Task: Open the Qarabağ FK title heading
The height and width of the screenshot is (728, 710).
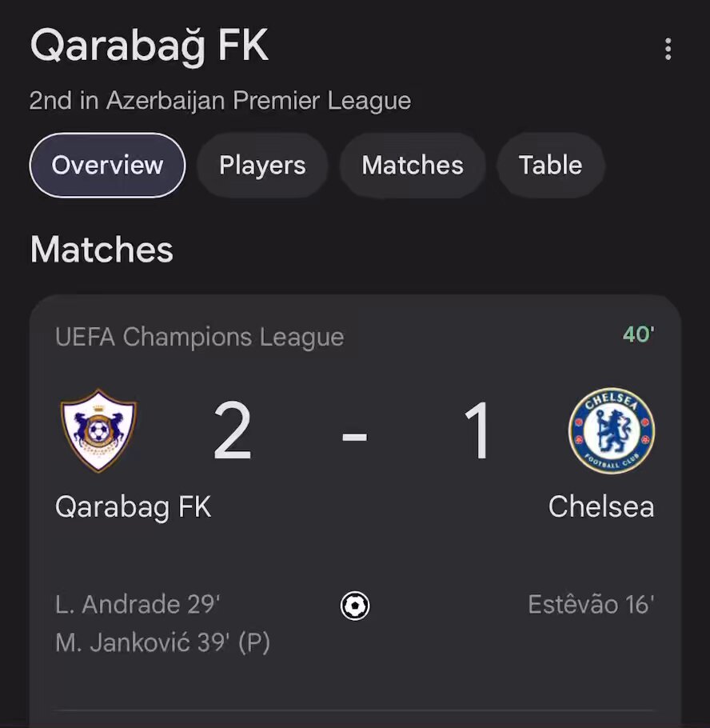Action: 150,46
